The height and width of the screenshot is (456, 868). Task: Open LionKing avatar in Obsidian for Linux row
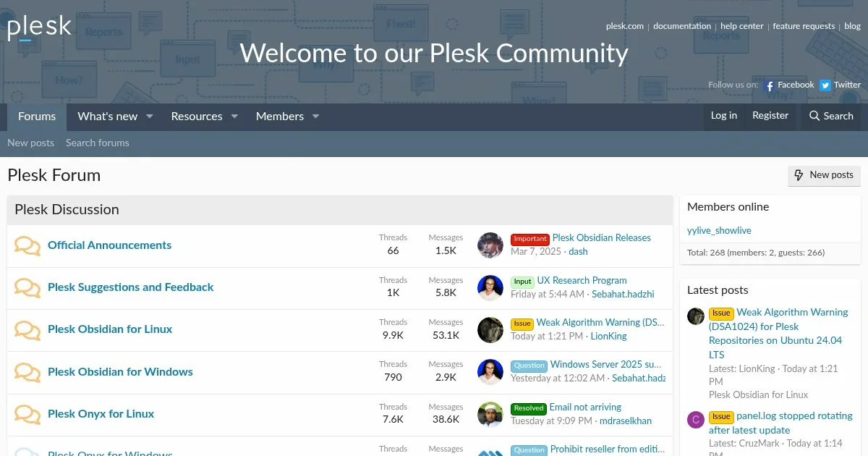[x=490, y=329]
